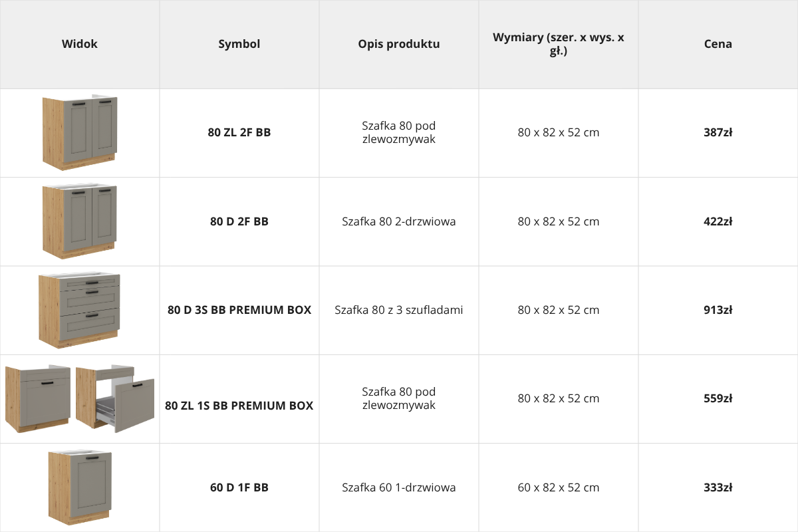This screenshot has width=798, height=532.
Task: Select the Cena column header
Action: point(718,44)
